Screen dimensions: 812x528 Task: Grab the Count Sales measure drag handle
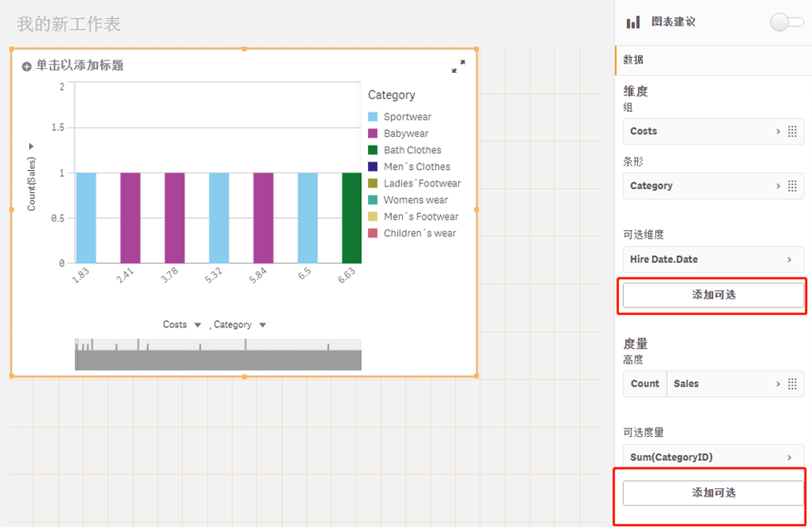(x=792, y=384)
